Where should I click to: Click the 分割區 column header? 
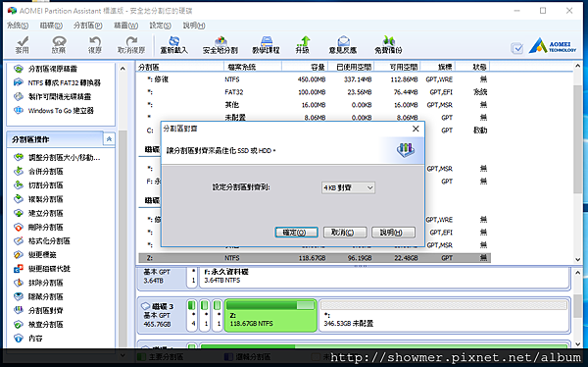point(180,67)
